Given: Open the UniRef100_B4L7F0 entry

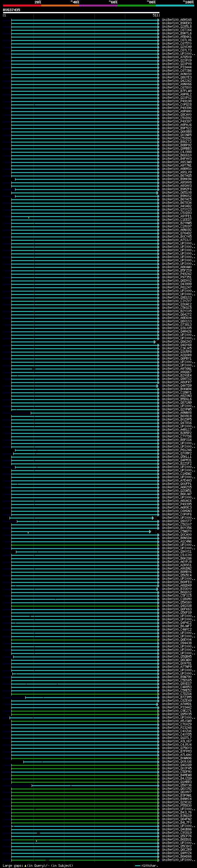Looking at the screenshot, I should point(177,823).
